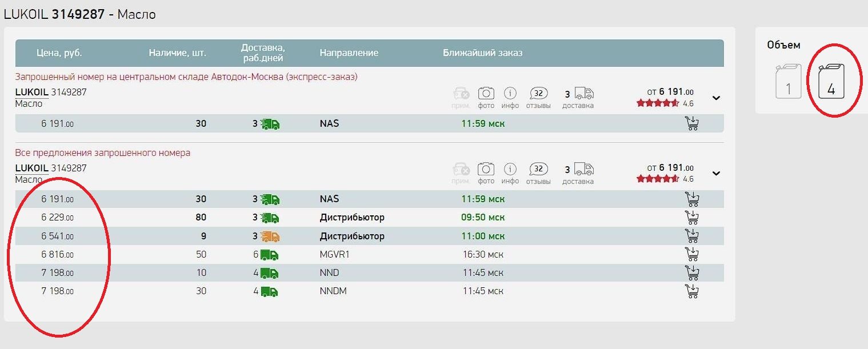Open инфо icon in express-order section
868x349 pixels.
click(510, 93)
